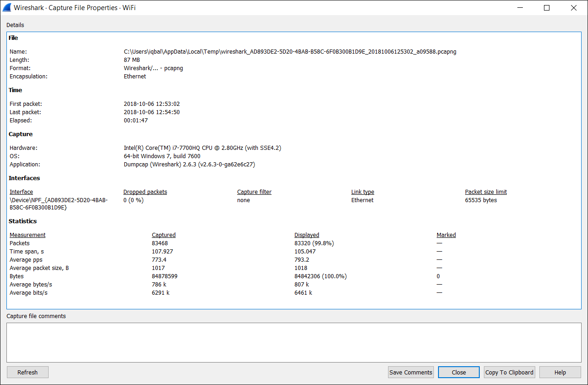Click the Hardware value Intel Core i7-7700HQ
Image resolution: width=588 pixels, height=385 pixels.
point(202,148)
